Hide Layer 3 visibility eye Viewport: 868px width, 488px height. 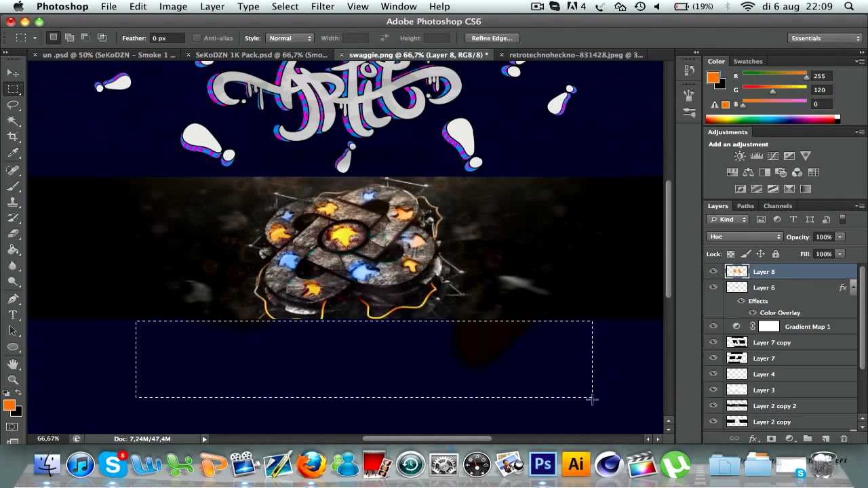[713, 390]
